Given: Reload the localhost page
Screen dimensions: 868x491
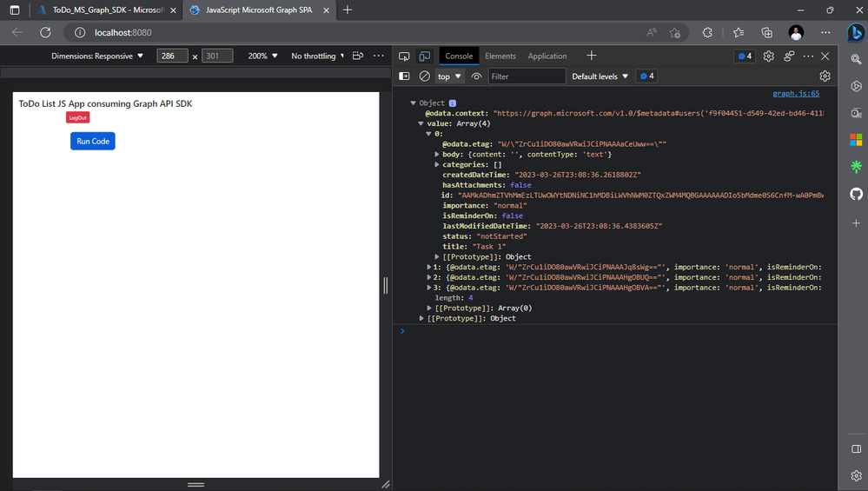Looking at the screenshot, I should (x=45, y=33).
